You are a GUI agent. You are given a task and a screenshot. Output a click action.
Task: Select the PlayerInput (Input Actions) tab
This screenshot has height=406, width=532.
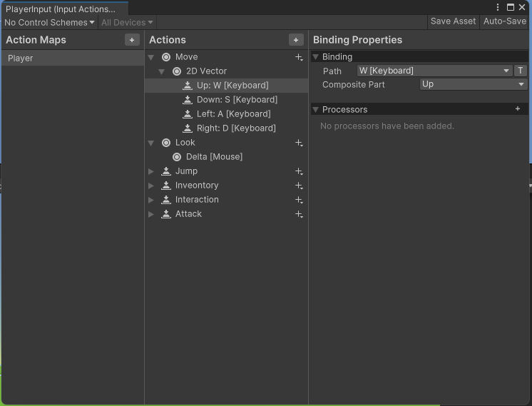(x=65, y=9)
